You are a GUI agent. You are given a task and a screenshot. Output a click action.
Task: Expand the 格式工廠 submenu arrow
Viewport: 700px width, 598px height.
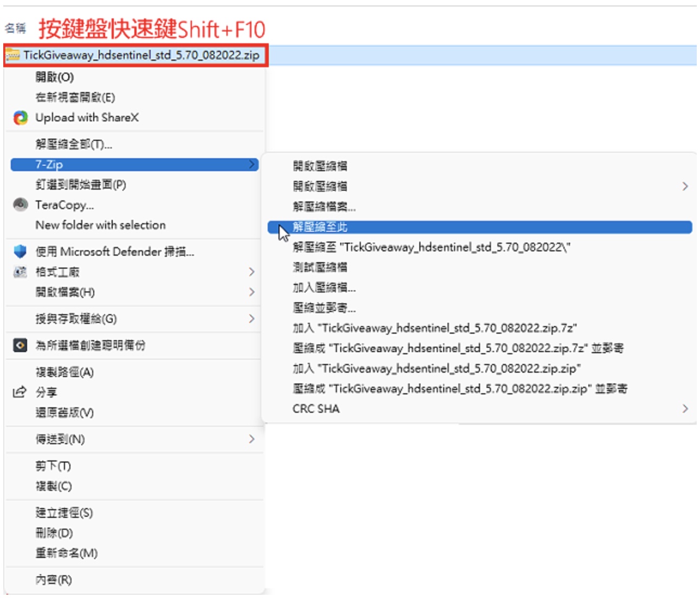click(252, 272)
